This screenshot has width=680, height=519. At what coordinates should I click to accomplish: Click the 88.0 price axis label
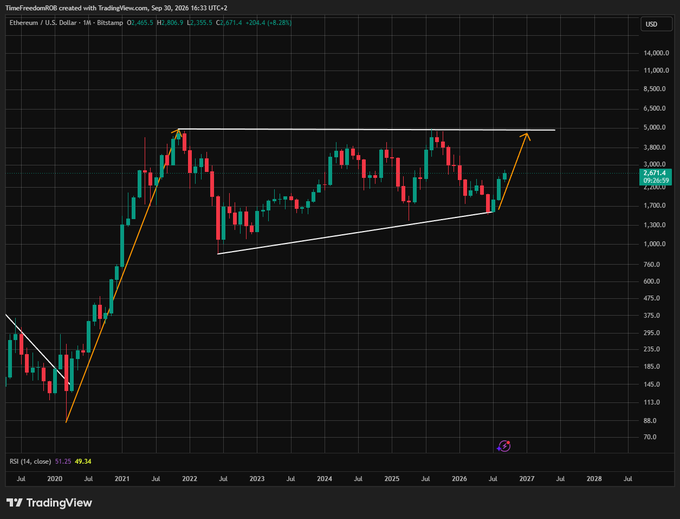pyautogui.click(x=650, y=421)
